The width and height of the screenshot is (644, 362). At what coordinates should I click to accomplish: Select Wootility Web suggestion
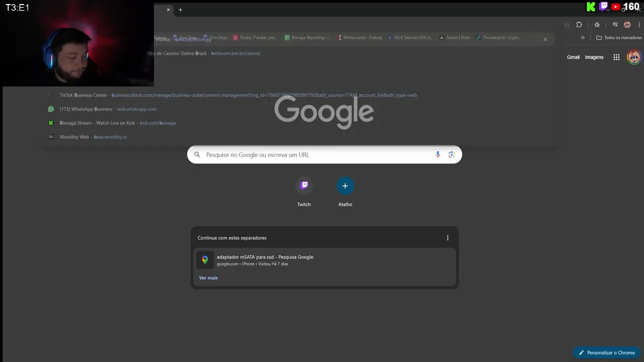pyautogui.click(x=301, y=137)
